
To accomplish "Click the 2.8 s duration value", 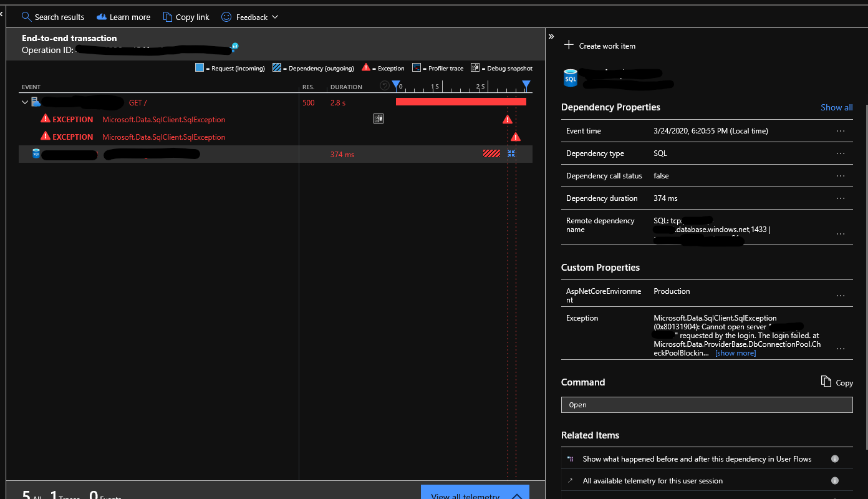I will [x=338, y=102].
